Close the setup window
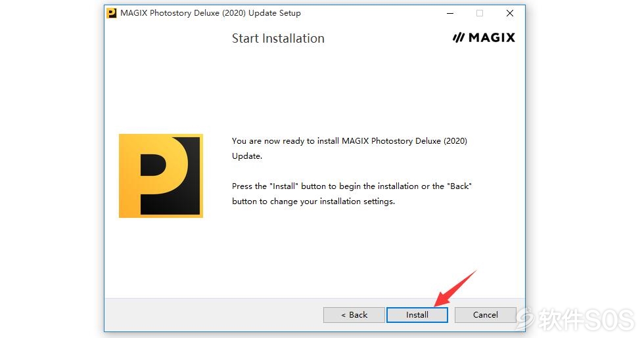 tap(510, 13)
